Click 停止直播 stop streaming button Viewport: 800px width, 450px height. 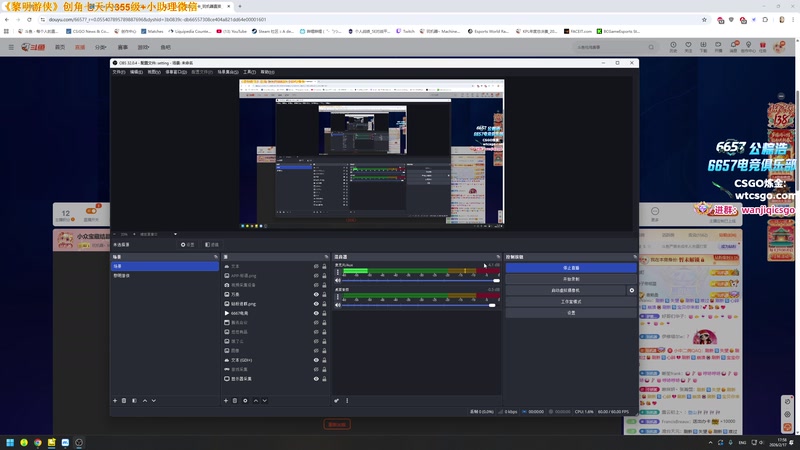pos(571,268)
